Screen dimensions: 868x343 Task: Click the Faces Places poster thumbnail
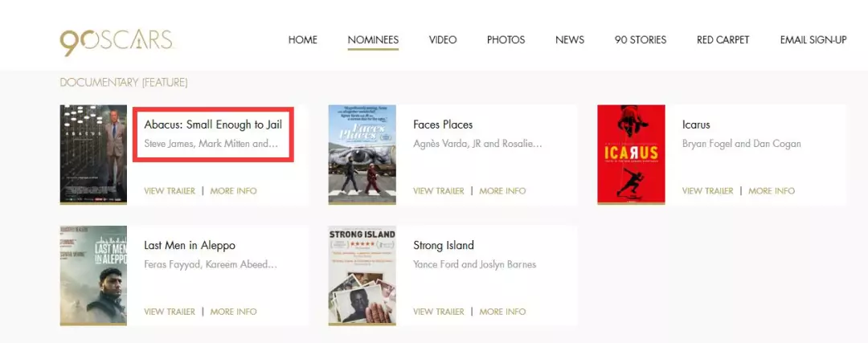362,154
